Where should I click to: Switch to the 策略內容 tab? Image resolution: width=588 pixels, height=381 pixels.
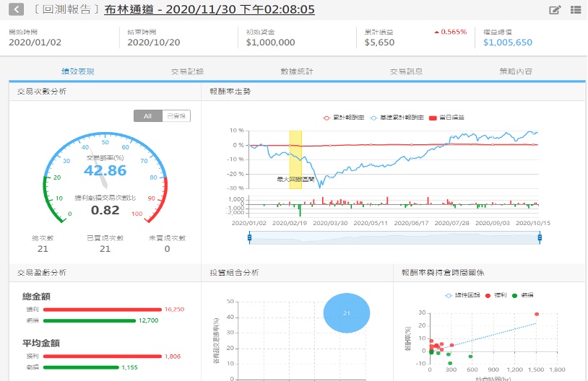[516, 71]
